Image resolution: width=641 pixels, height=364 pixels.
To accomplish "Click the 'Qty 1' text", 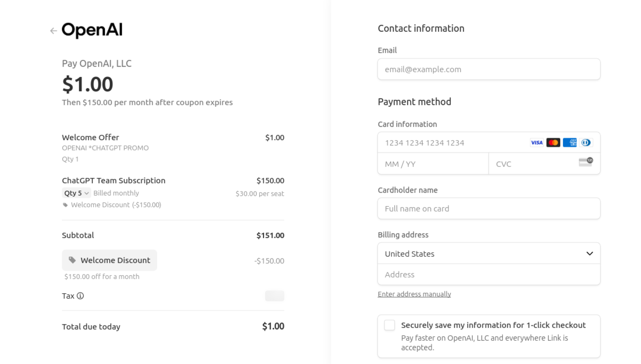I will coord(70,159).
